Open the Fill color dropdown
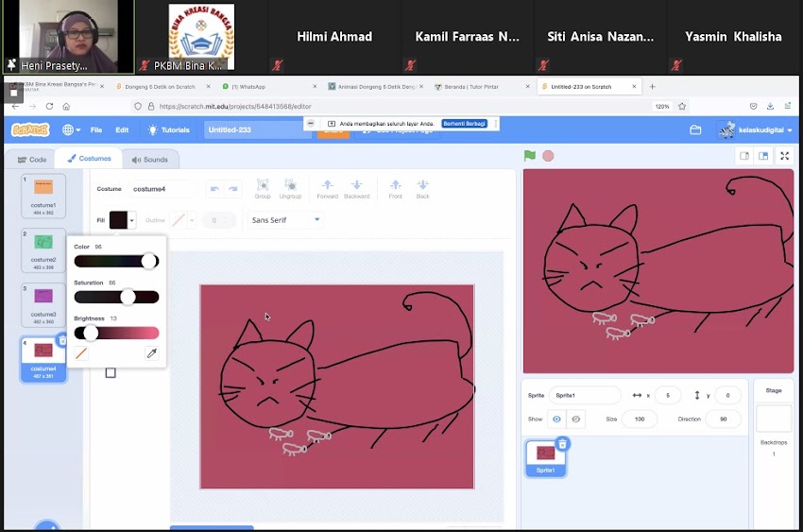The image size is (803, 532). (131, 220)
